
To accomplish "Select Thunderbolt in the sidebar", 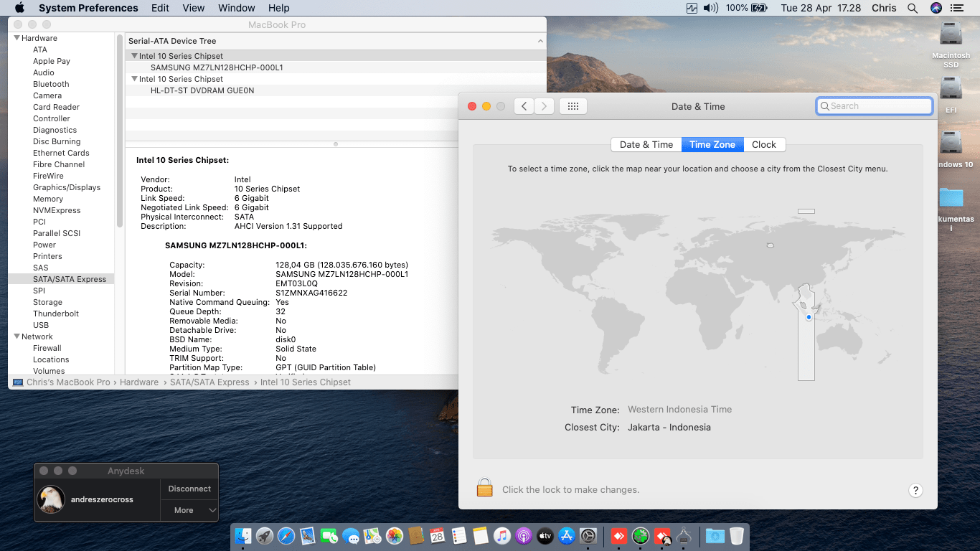I will (x=56, y=314).
